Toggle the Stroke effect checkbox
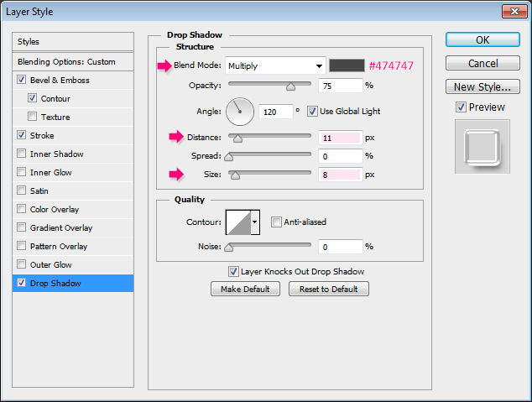 click(21, 135)
